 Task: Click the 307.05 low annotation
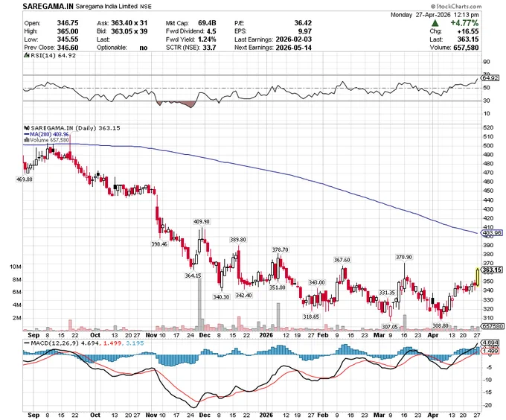[389, 327]
